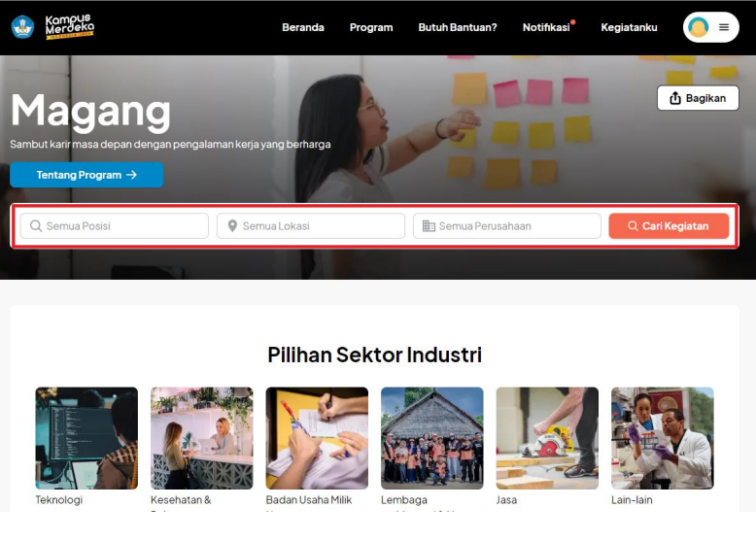Image resolution: width=756 pixels, height=541 pixels.
Task: Open the Kampus Merdeka logo link
Action: click(x=69, y=27)
